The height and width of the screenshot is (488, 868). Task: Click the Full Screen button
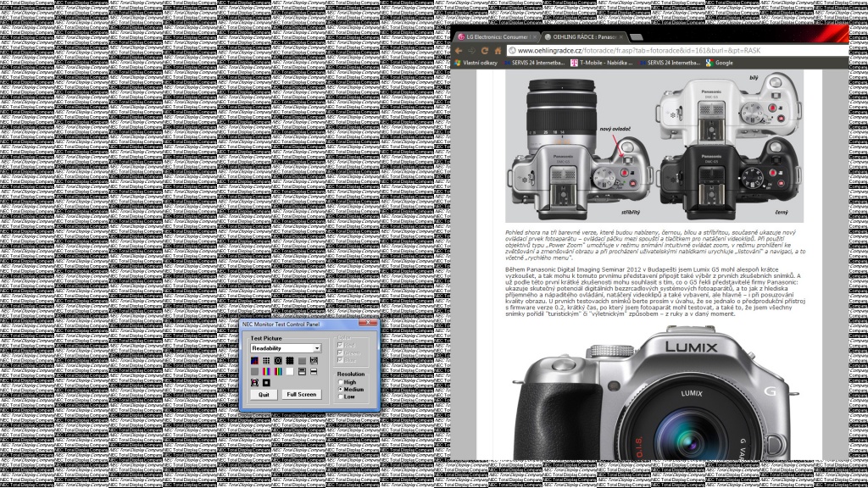tap(302, 395)
